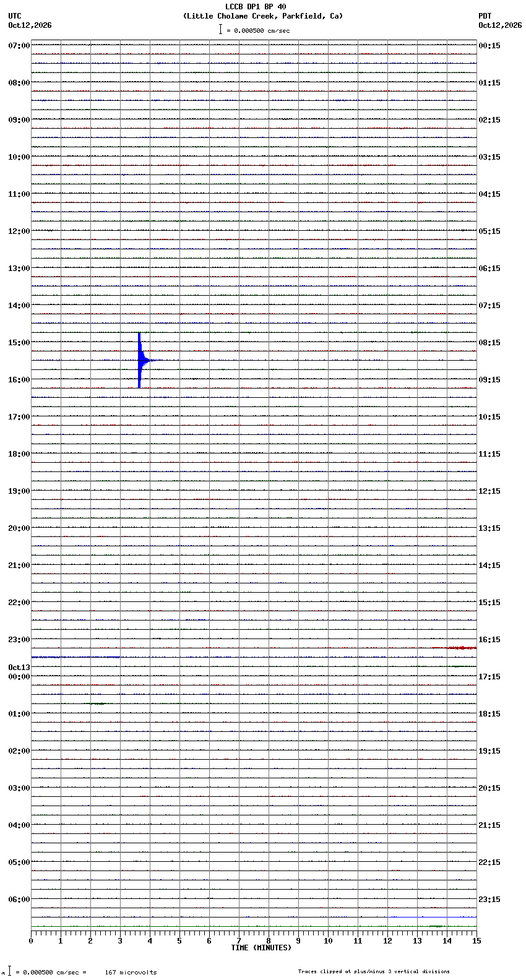This screenshot has width=526, height=980.
Task: Click the station title LCCB DP1 BP 40
Action: pyautogui.click(x=256, y=7)
